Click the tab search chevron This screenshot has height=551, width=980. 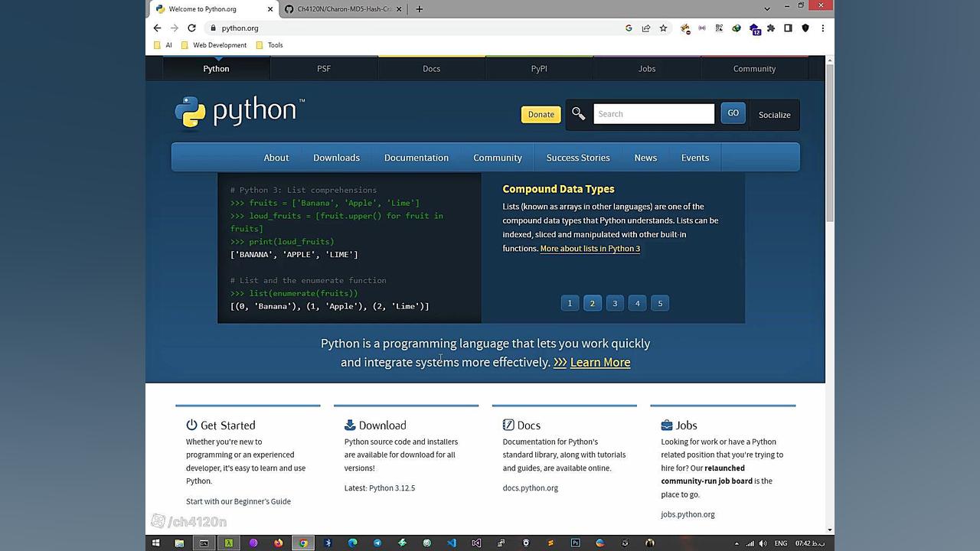pos(767,9)
